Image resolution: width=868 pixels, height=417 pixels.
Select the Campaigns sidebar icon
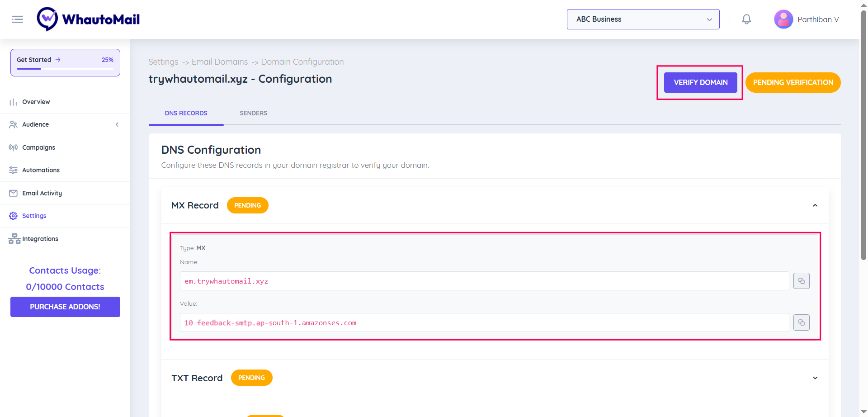click(x=13, y=147)
